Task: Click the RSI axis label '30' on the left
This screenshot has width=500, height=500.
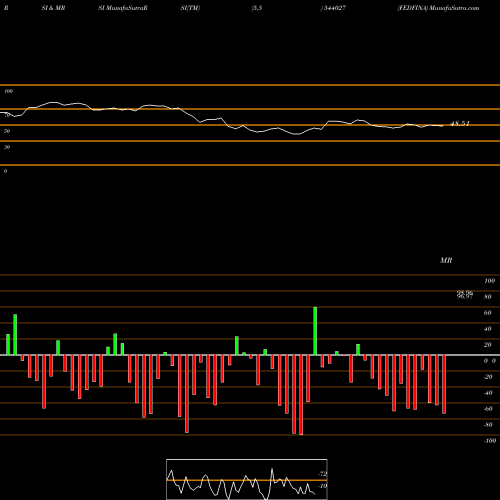Action: [7, 147]
